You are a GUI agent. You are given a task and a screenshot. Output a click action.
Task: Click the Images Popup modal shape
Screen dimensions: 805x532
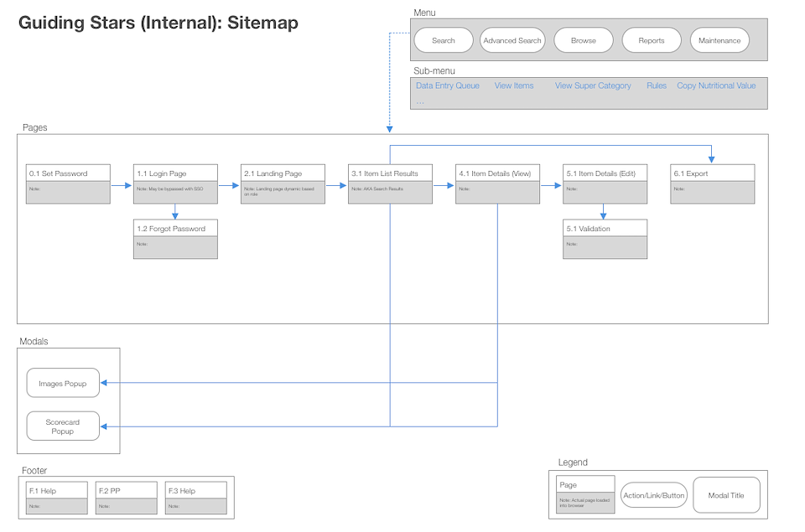63,384
